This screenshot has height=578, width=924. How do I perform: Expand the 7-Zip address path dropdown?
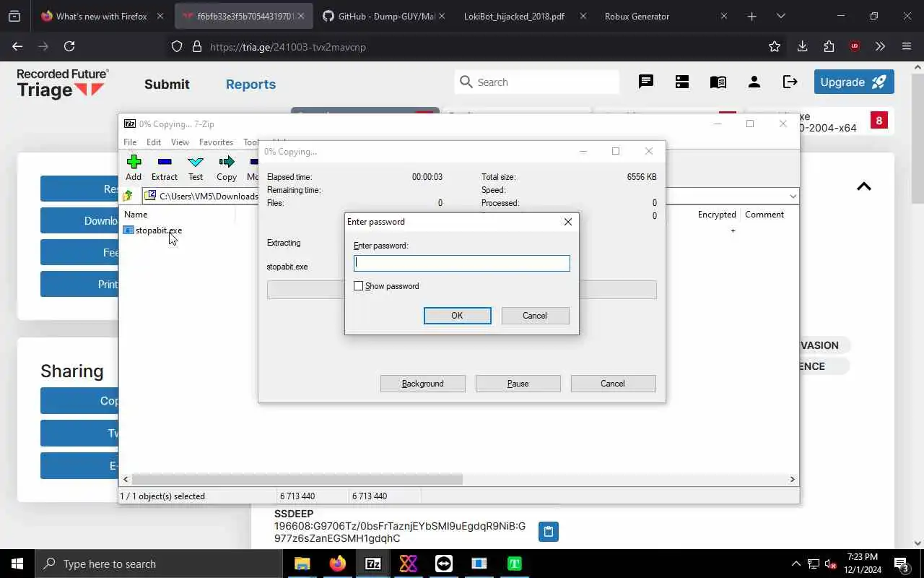(x=793, y=197)
